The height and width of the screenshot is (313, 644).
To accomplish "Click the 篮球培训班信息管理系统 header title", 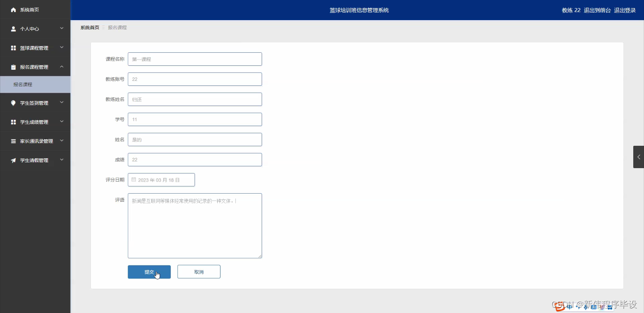I will (x=359, y=10).
